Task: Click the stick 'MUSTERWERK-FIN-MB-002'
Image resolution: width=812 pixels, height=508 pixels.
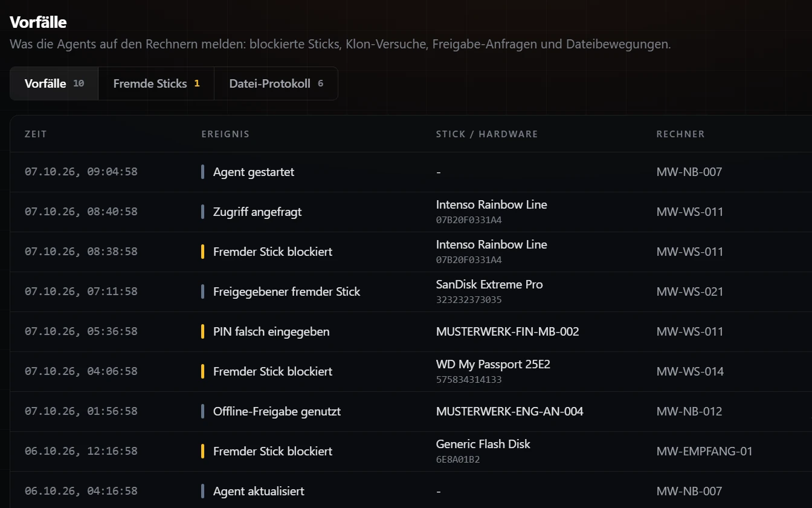Action: coord(507,331)
